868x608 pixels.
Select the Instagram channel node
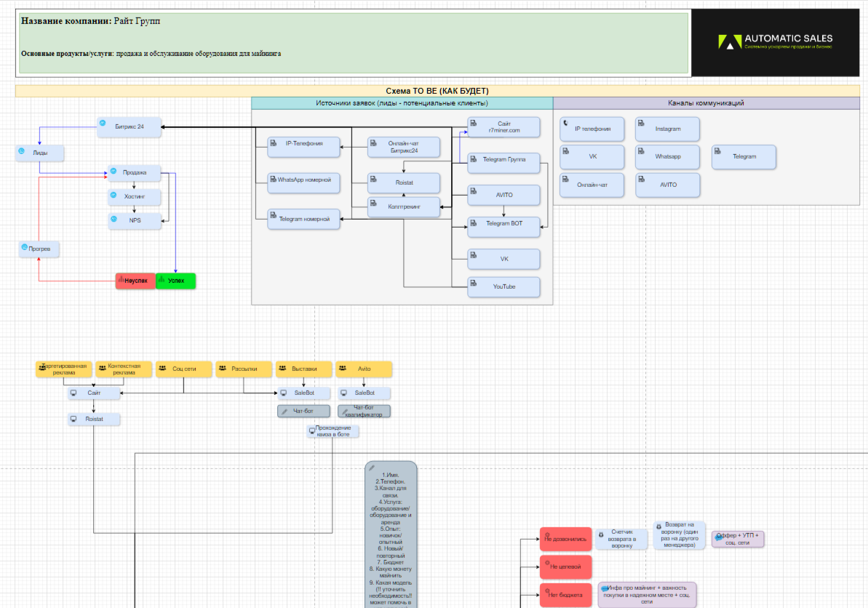point(667,129)
